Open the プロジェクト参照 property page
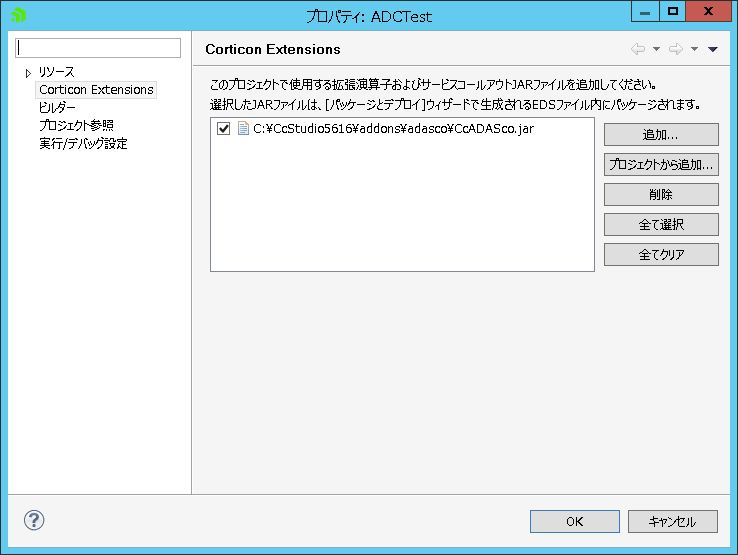This screenshot has height=555, width=738. [76, 125]
